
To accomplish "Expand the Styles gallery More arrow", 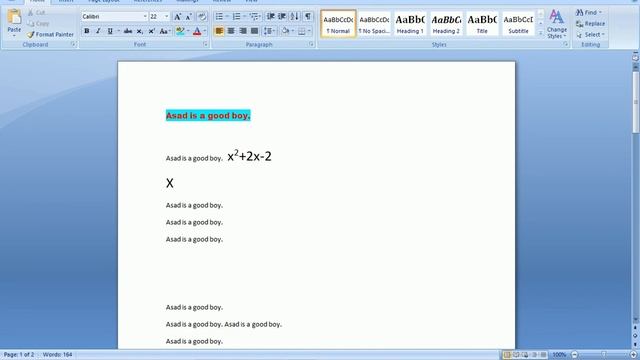I will tap(541, 33).
